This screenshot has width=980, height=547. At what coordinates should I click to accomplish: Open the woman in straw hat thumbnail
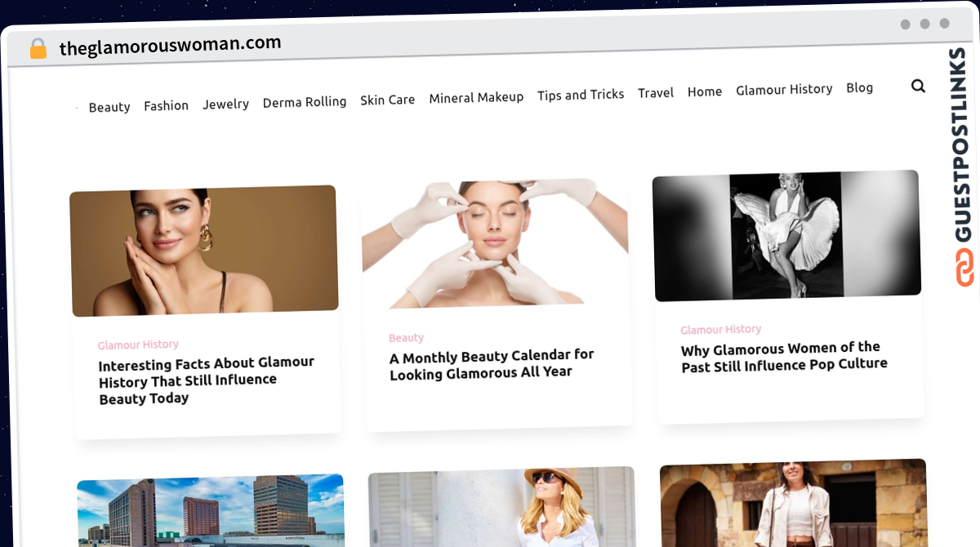pos(501,506)
